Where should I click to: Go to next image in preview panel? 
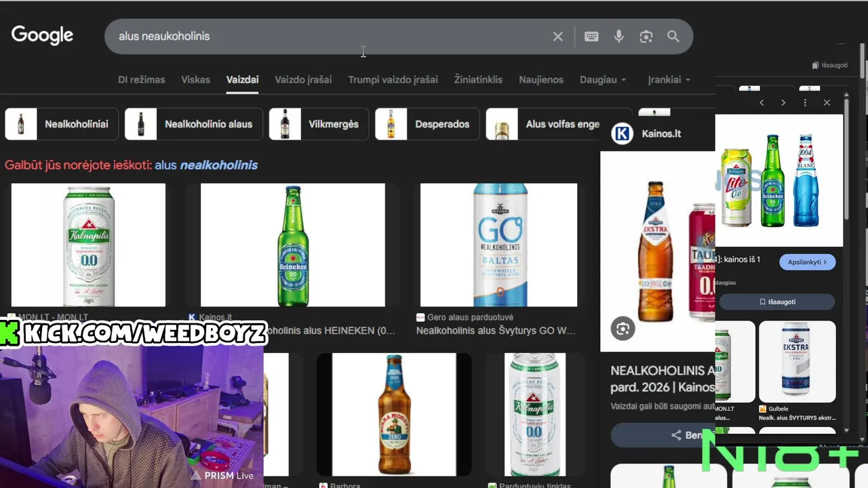click(x=783, y=102)
